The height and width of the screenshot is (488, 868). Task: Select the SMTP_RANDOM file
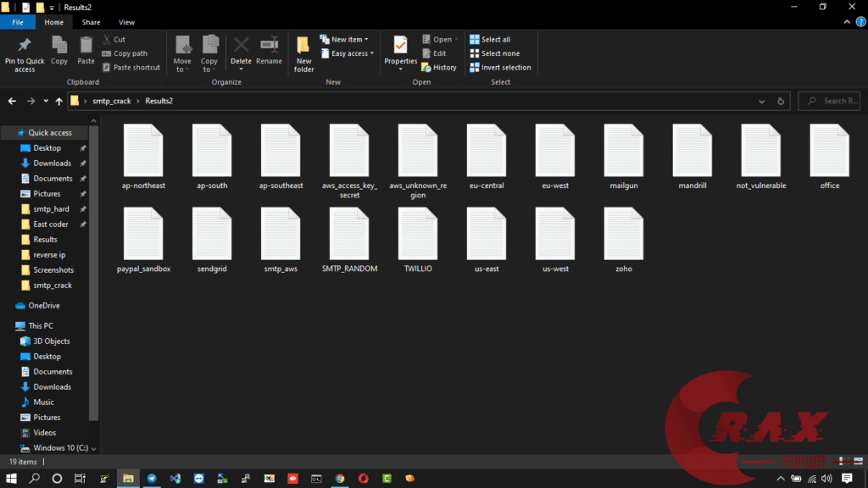(x=349, y=240)
